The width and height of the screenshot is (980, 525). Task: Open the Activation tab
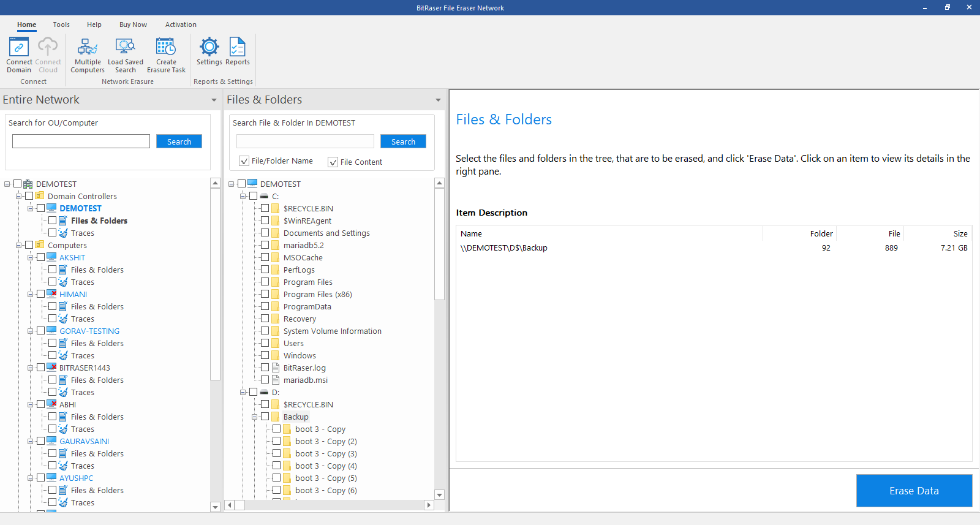click(x=181, y=25)
